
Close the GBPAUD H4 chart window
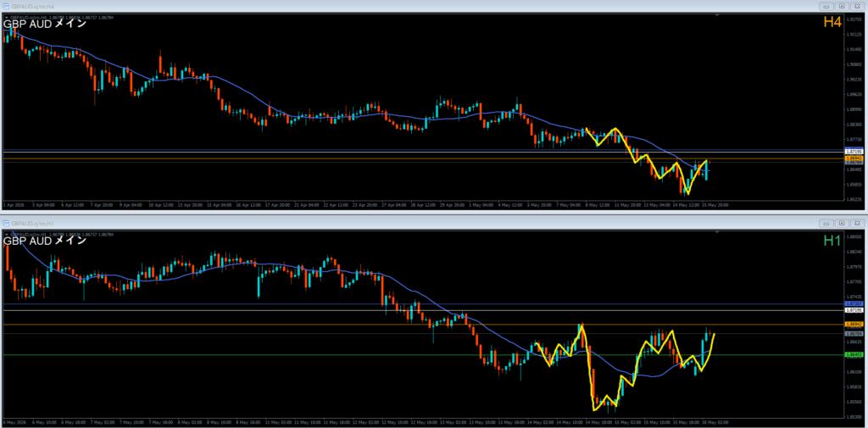click(857, 6)
